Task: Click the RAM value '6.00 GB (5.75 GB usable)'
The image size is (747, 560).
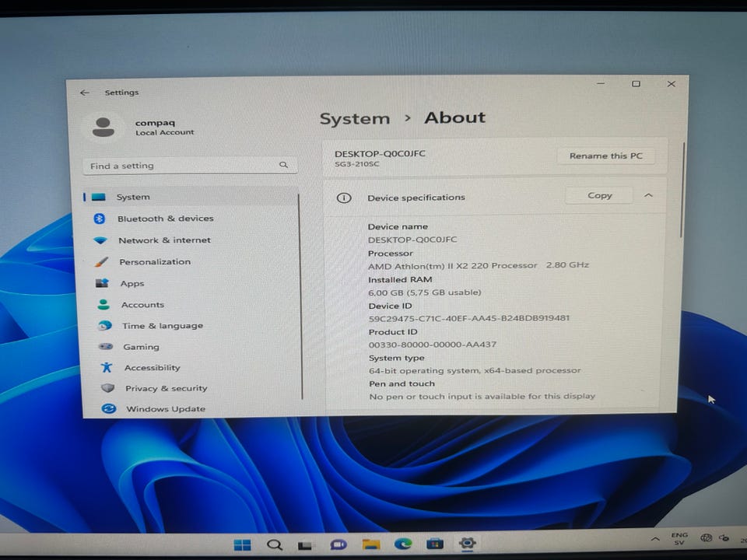Action: click(x=425, y=292)
